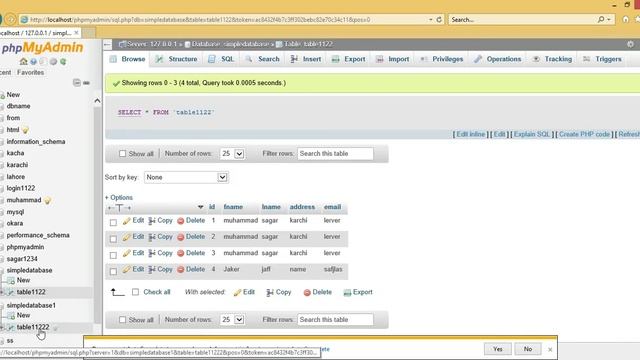Click the phpMyAdmin home icon
The height and width of the screenshot is (360, 640).
coord(23,62)
